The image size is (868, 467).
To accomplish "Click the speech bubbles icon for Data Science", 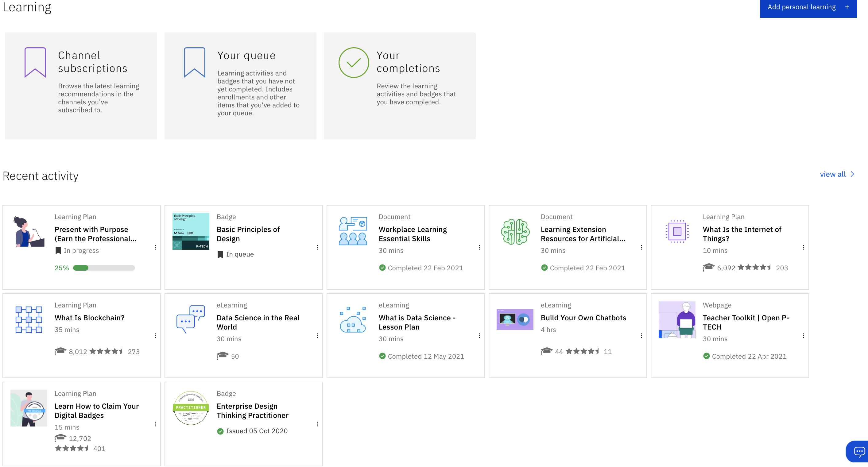I will pos(191,319).
